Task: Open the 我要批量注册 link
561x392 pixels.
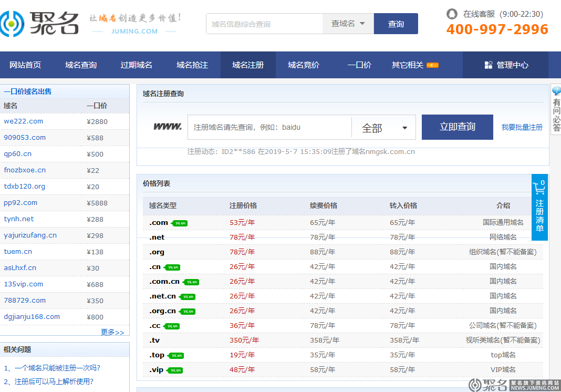Action: (521, 127)
